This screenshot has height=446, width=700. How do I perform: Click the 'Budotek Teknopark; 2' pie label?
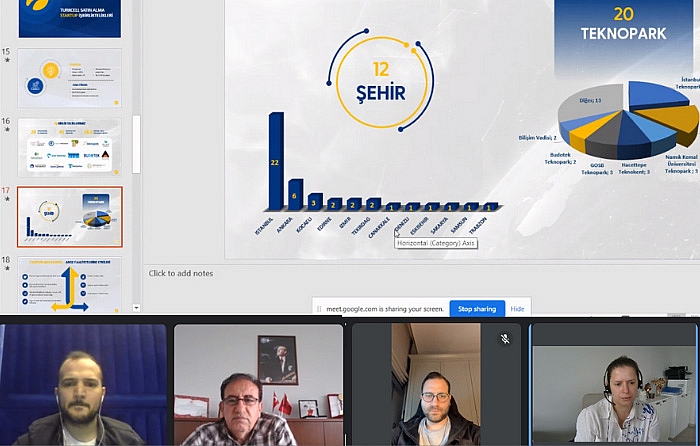tap(560, 158)
